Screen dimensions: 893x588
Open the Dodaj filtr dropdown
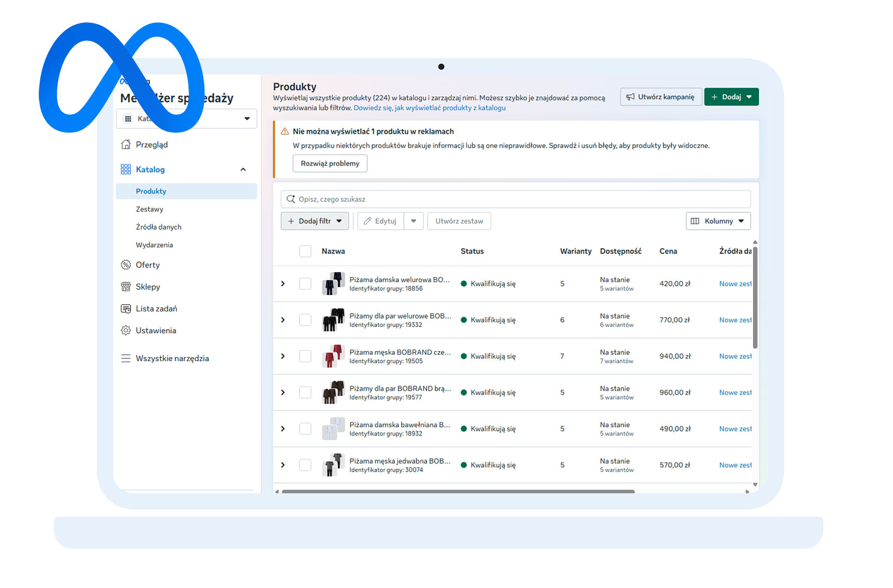(315, 221)
